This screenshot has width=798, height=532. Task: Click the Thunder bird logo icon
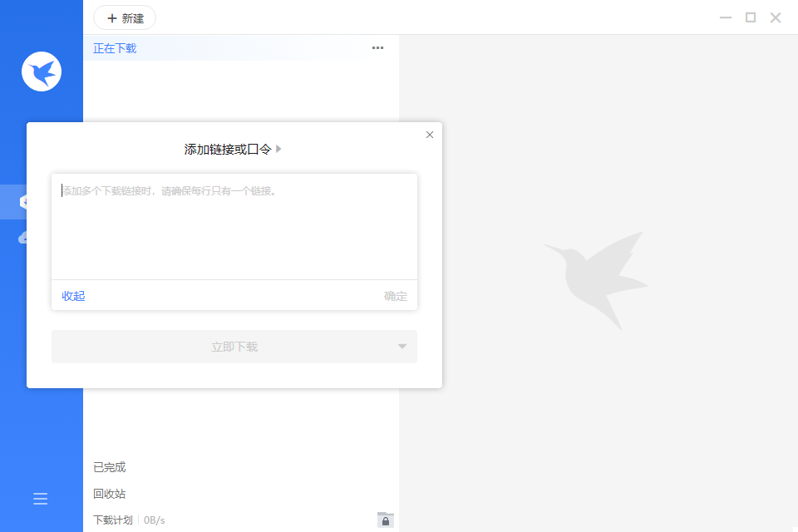(42, 71)
